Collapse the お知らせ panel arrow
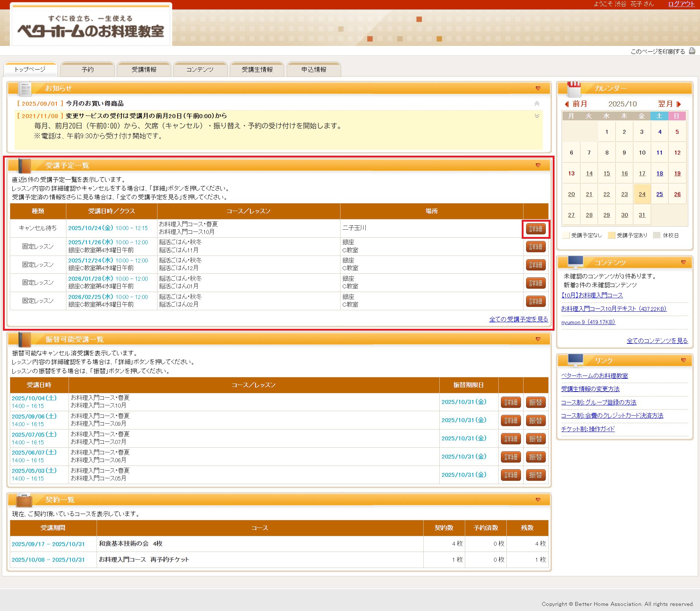 [538, 89]
